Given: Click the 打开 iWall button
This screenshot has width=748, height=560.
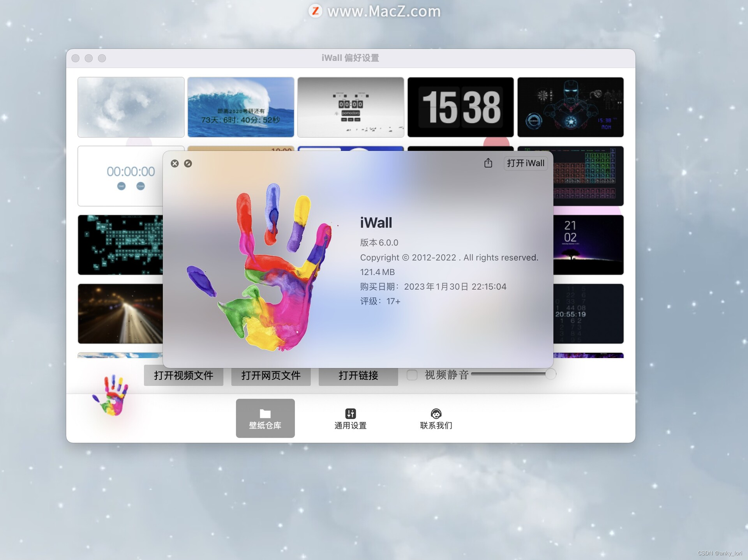Looking at the screenshot, I should point(526,163).
